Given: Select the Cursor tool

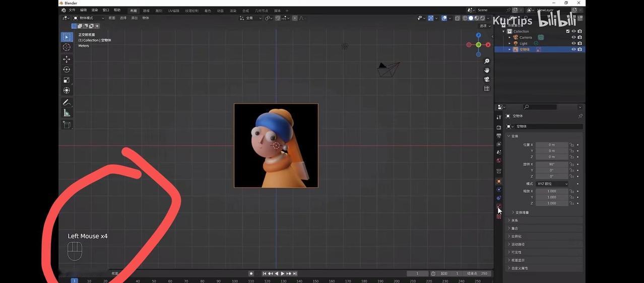Looking at the screenshot, I should pos(67,47).
